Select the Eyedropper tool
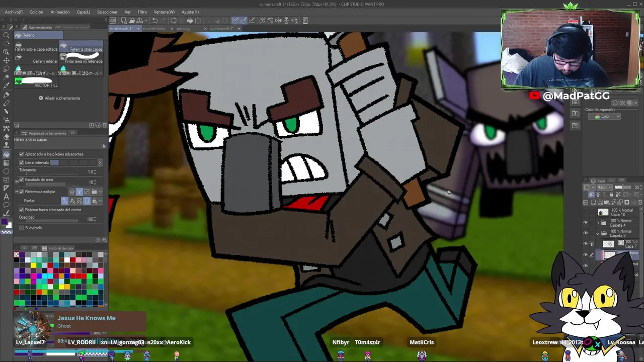This screenshot has height=362, width=644. [x=6, y=86]
